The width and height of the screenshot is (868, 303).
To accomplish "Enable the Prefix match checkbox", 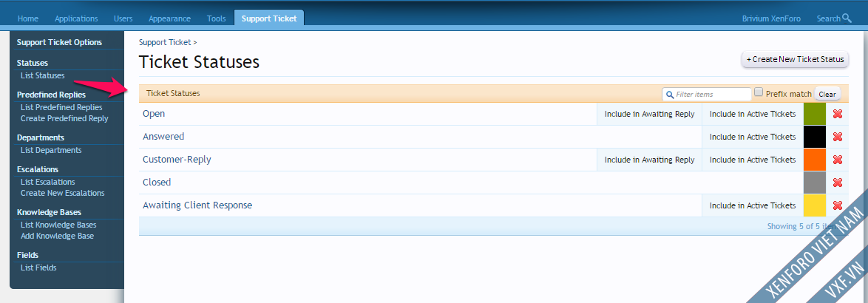I will coord(759,92).
